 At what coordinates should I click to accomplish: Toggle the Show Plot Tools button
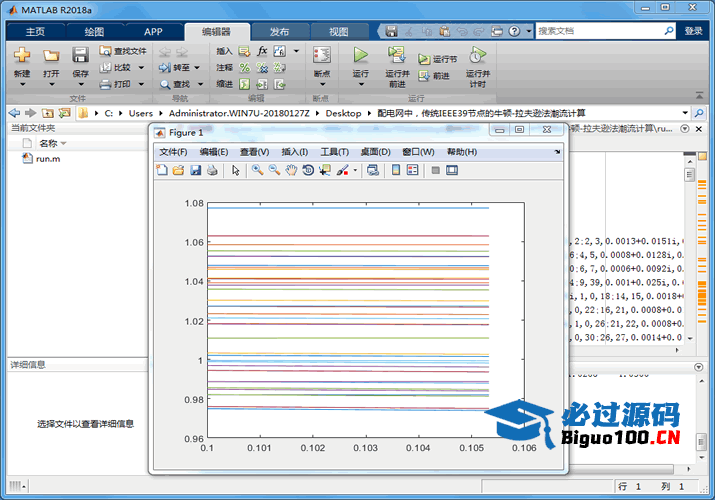[x=452, y=171]
